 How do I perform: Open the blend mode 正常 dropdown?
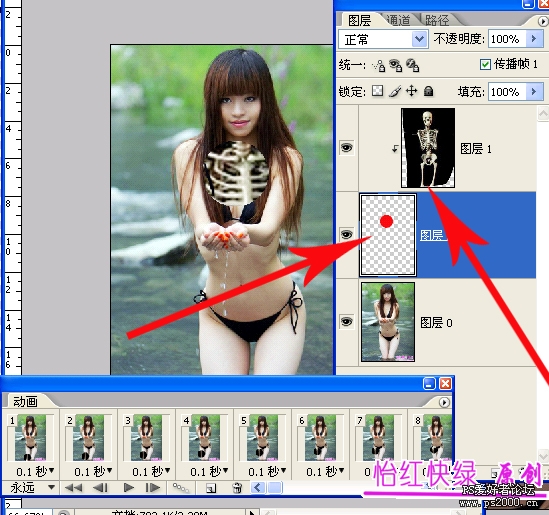tap(419, 39)
